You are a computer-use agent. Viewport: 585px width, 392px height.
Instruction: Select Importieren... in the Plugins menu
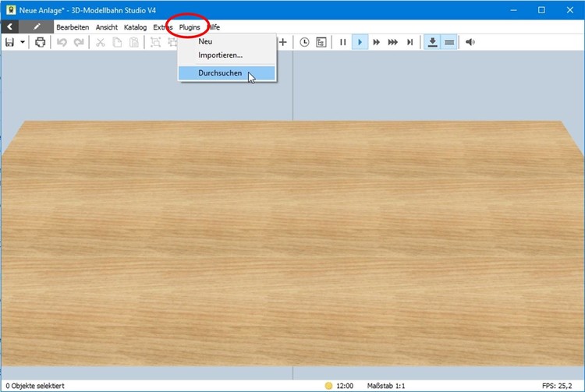coord(220,55)
